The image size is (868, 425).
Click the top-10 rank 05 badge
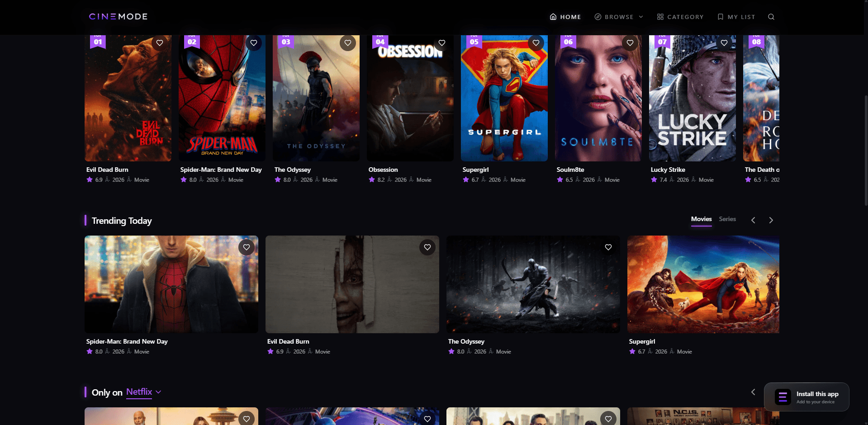pos(474,42)
